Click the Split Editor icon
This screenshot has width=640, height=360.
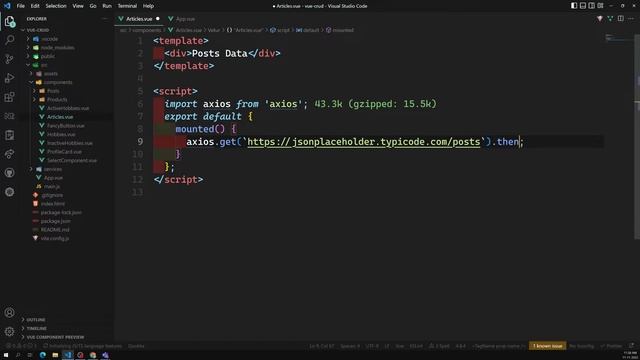click(x=620, y=18)
